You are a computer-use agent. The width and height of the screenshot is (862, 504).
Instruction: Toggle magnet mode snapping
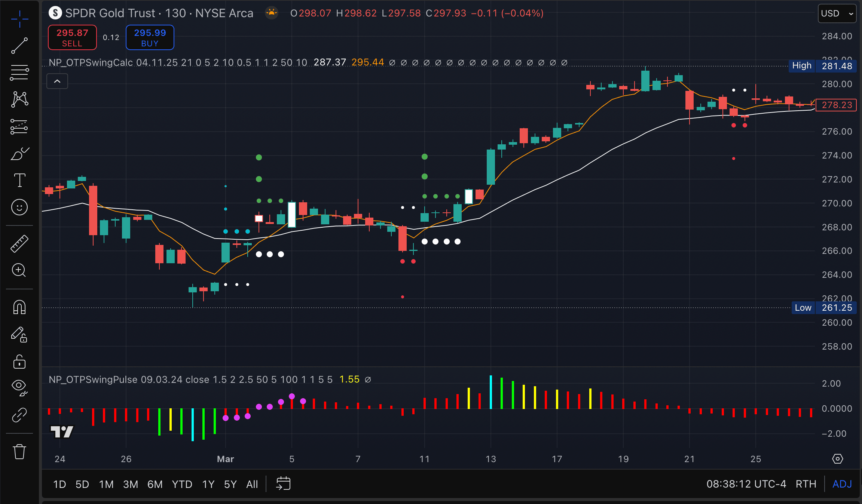coord(19,307)
